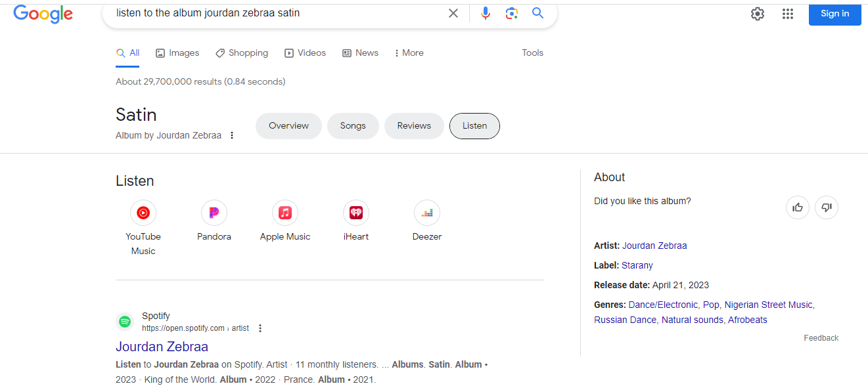Open the Dance/Electronic genre link
Screen dimensions: 868x388
coord(663,305)
